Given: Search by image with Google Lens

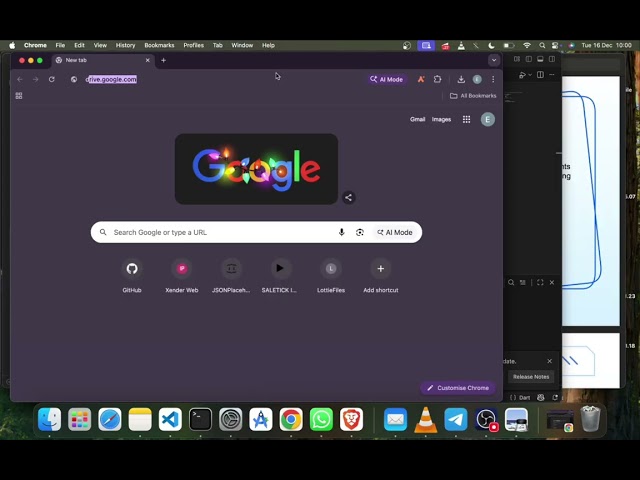Looking at the screenshot, I should click(x=360, y=232).
